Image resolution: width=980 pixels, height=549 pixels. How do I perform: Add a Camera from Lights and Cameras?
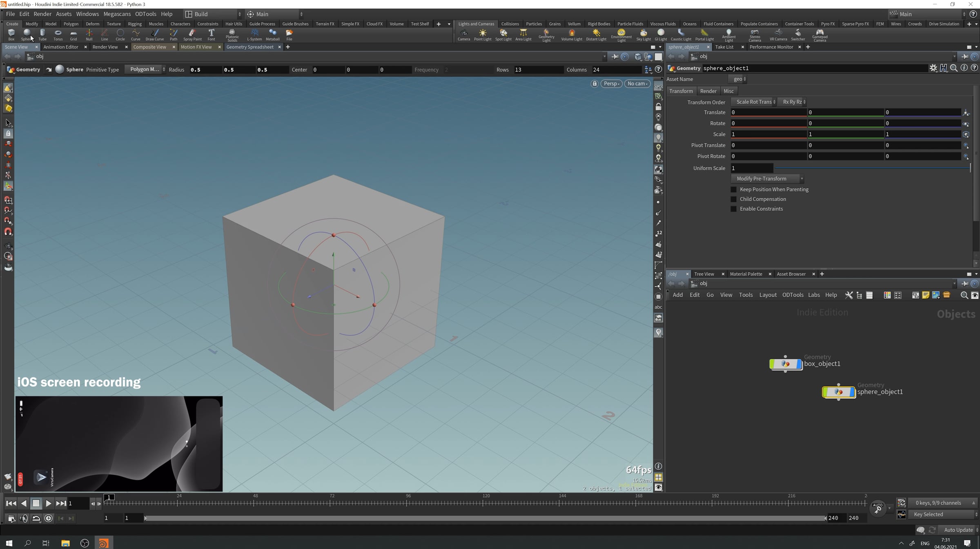point(464,35)
